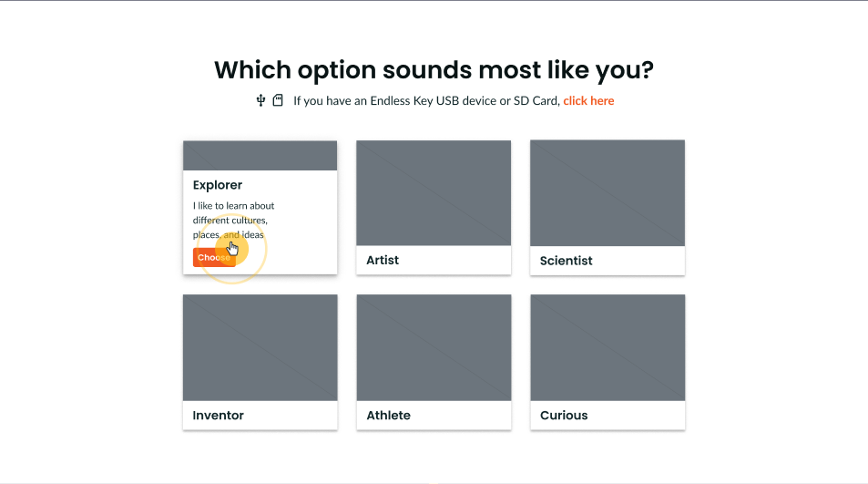
Task: Click the Explorer description text
Action: pyautogui.click(x=233, y=220)
